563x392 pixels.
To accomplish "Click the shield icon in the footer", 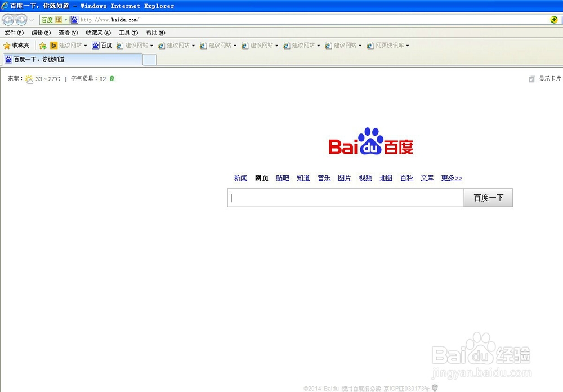I will (435, 388).
